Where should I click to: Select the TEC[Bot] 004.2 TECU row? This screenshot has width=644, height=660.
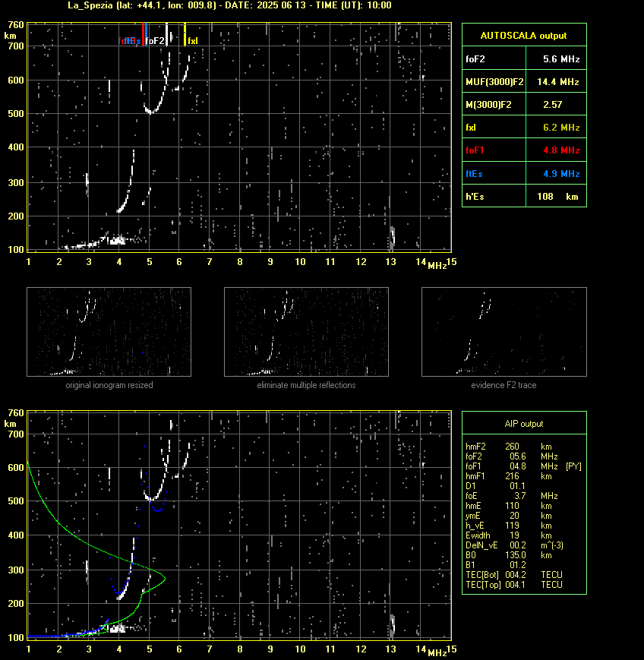514,575
